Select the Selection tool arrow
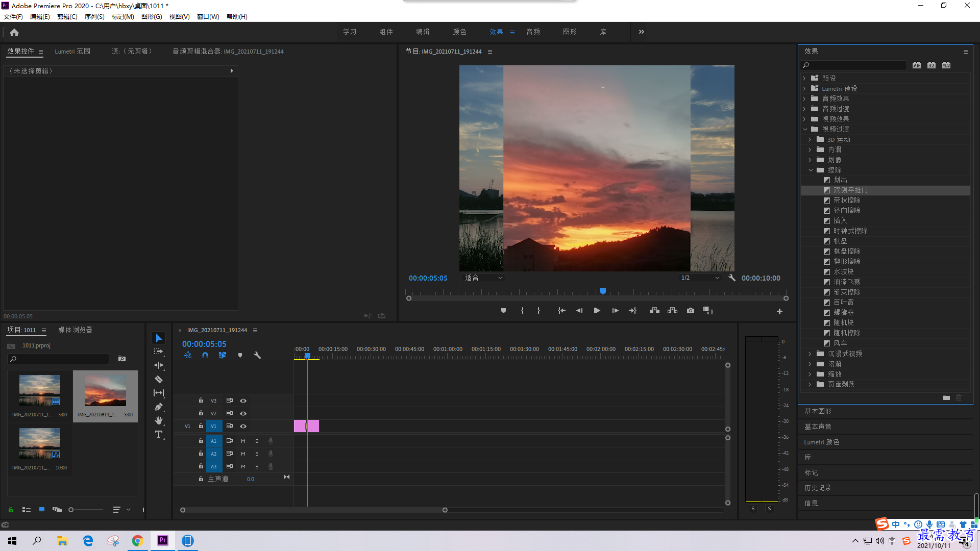This screenshot has height=551, width=980. [x=159, y=338]
